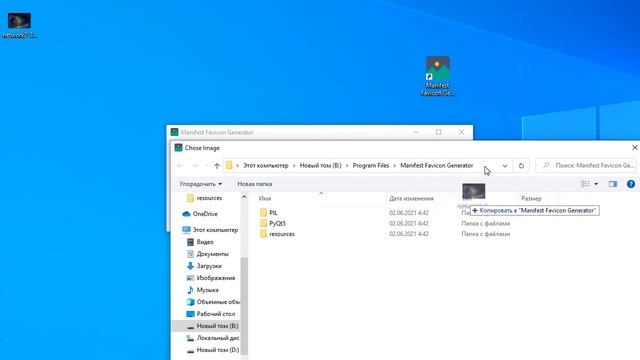640x360 pixels.
Task: Go up one folder level
Action: (217, 166)
